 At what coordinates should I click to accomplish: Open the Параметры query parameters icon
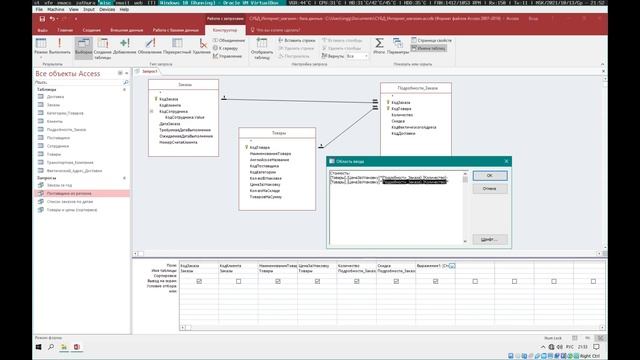(x=398, y=43)
